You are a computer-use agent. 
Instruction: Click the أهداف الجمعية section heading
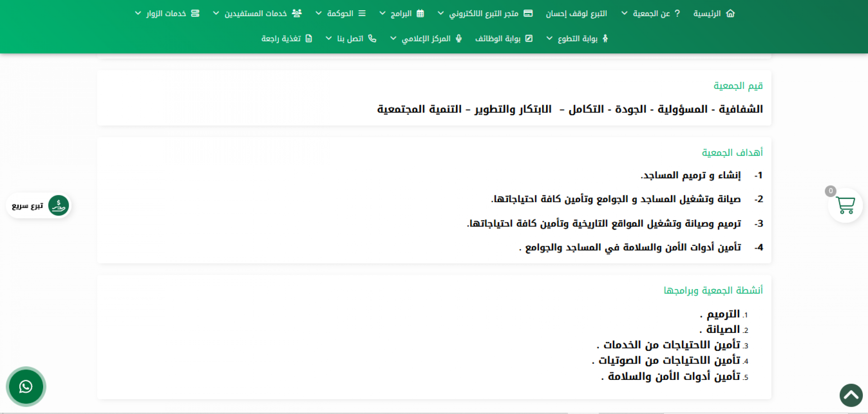pyautogui.click(x=732, y=152)
